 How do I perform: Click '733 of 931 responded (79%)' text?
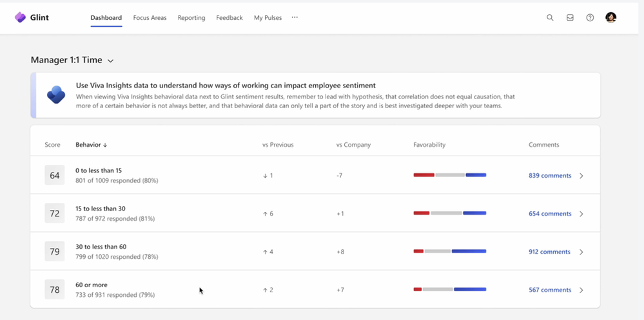coord(115,295)
